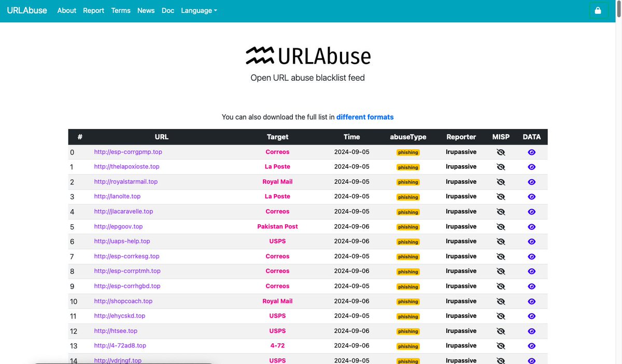Click DATA eye icon for 4-72ad8.top
Image resolution: width=622 pixels, height=364 pixels.
point(531,345)
